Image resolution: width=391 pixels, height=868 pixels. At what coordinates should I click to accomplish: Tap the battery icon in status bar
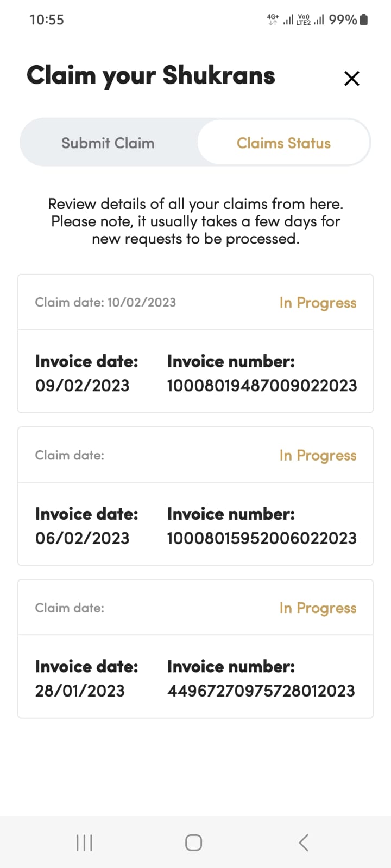point(364,20)
